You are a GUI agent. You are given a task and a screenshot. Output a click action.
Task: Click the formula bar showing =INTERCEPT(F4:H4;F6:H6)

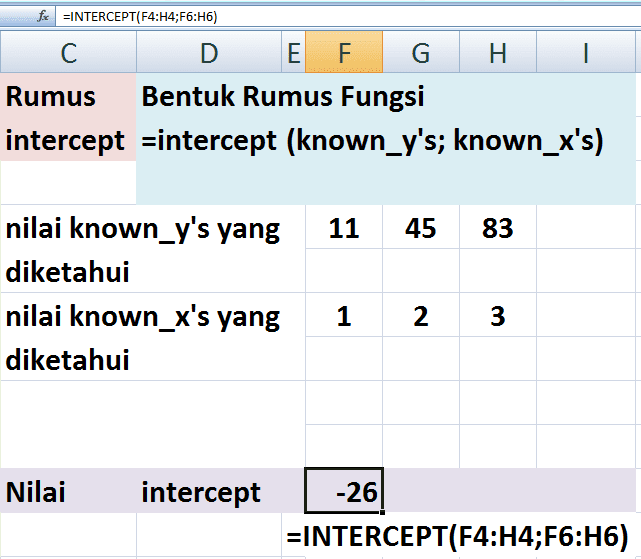tap(348, 17)
